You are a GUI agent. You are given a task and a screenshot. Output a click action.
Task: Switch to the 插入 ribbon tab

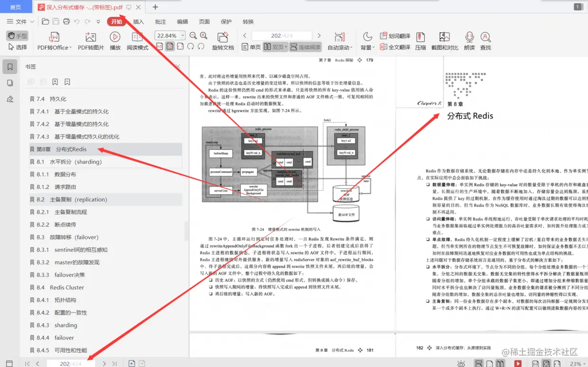tap(138, 21)
